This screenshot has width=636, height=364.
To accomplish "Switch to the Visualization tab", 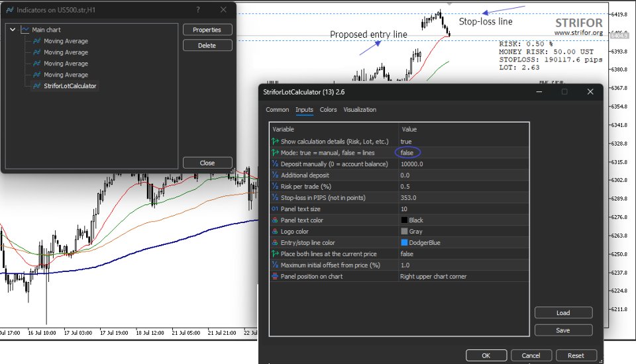I will pyautogui.click(x=360, y=109).
